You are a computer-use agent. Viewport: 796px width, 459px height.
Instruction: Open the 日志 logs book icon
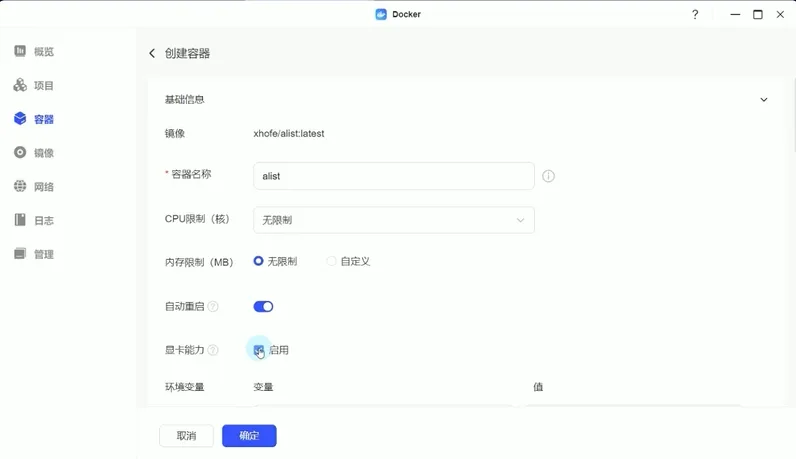tap(20, 220)
